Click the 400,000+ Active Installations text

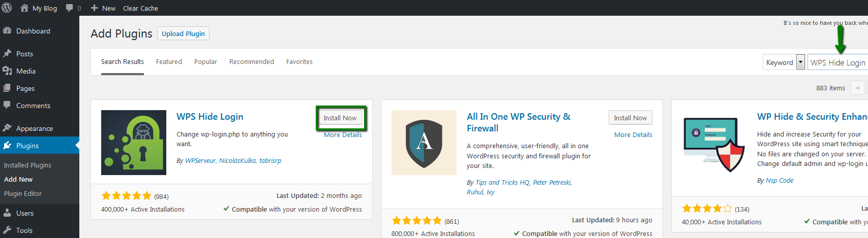pyautogui.click(x=143, y=209)
